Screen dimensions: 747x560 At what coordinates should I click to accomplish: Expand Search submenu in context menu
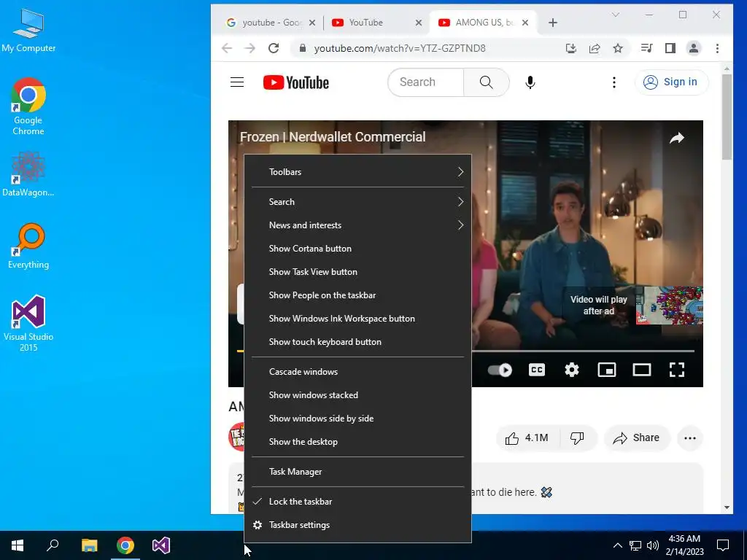357,202
